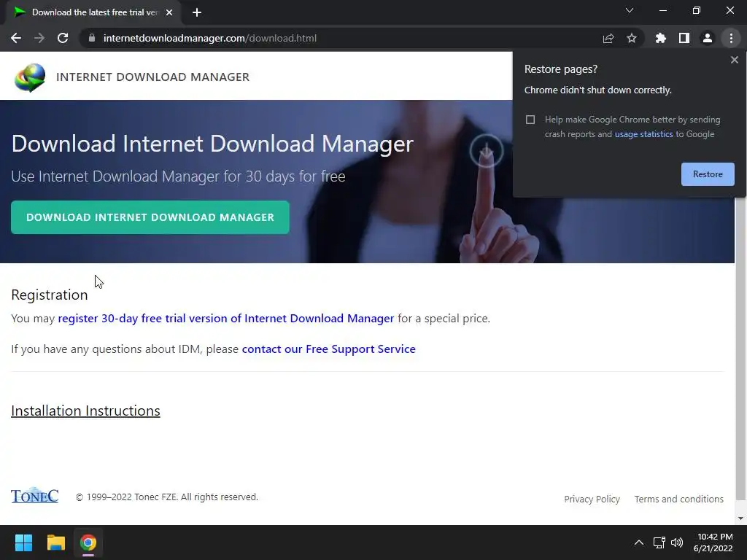Show hidden system tray icons
The height and width of the screenshot is (560, 747).
639,542
